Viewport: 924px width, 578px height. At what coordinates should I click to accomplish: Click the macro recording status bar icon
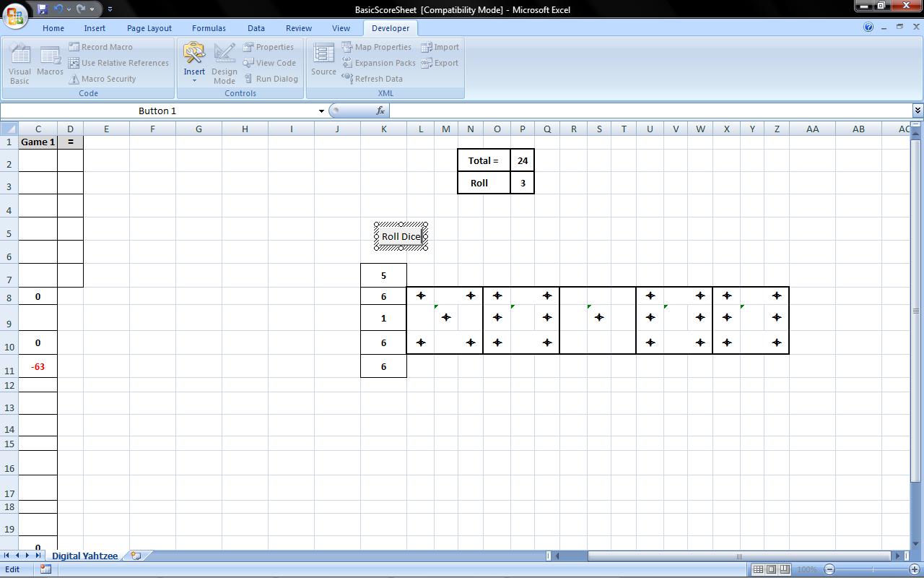pyautogui.click(x=45, y=569)
